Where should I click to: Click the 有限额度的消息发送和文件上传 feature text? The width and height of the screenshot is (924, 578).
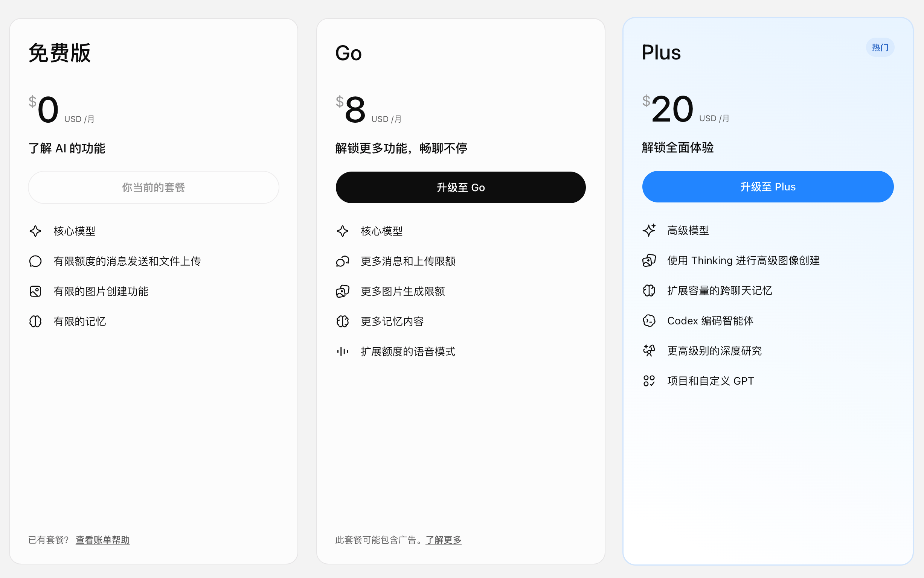(x=127, y=261)
